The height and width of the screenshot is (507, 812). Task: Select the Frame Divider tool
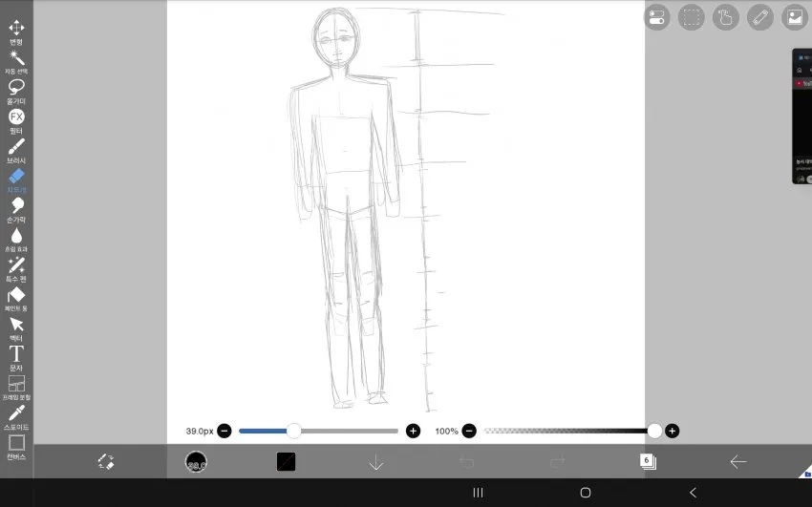(x=16, y=388)
